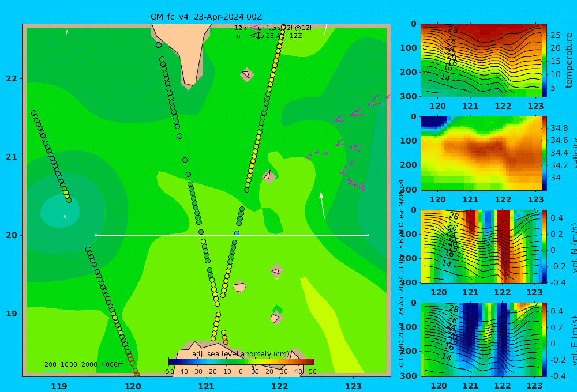Select the 'drifters 72h@12h' legend text

(x=286, y=28)
